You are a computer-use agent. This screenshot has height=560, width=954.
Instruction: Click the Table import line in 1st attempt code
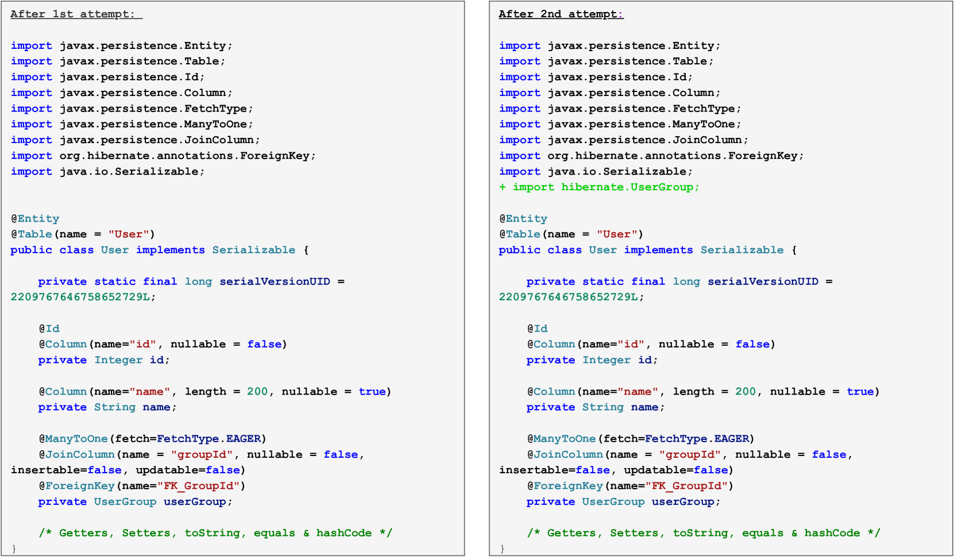118,61
